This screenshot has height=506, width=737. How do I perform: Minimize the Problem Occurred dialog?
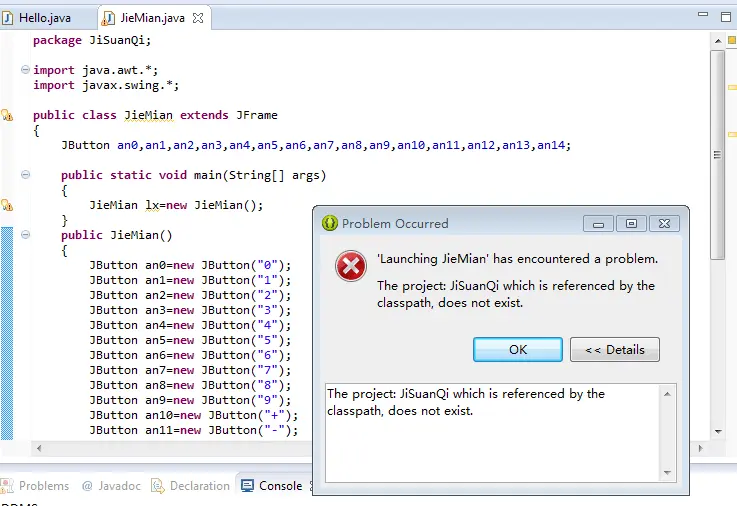click(598, 224)
